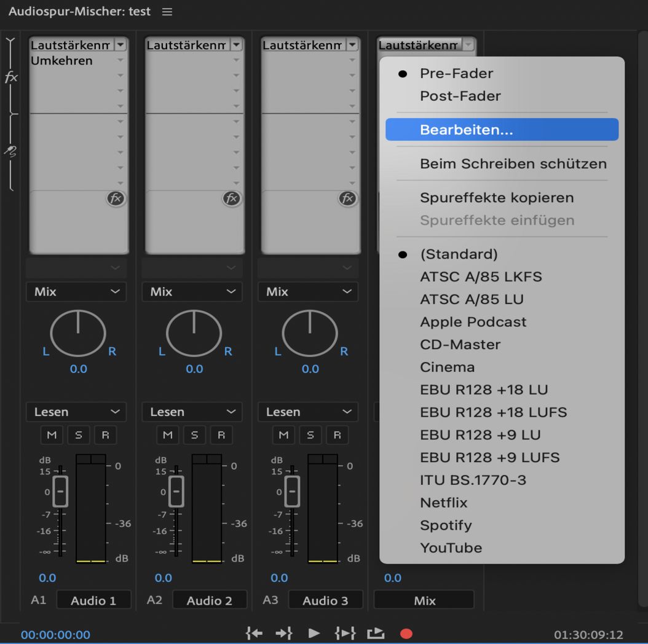Choose Spureffekte kopieren menu entry
The width and height of the screenshot is (648, 644).
coord(502,197)
